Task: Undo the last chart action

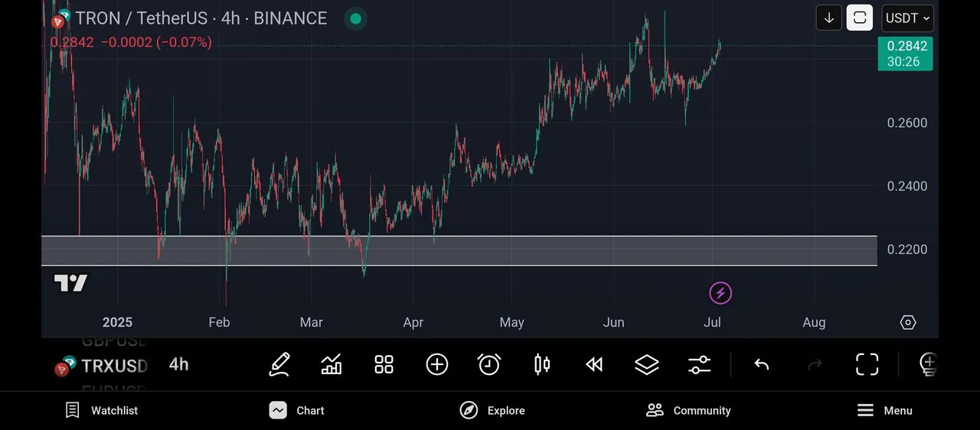Action: 761,364
